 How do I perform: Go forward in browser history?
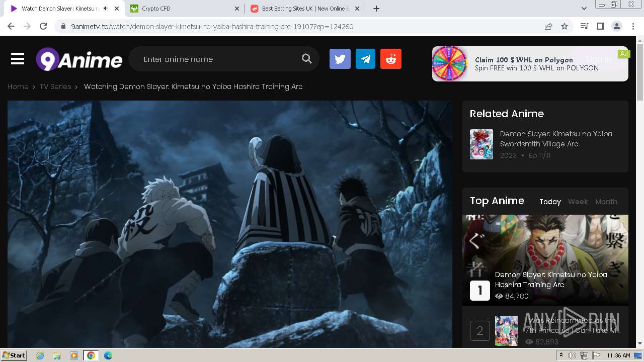(x=27, y=26)
